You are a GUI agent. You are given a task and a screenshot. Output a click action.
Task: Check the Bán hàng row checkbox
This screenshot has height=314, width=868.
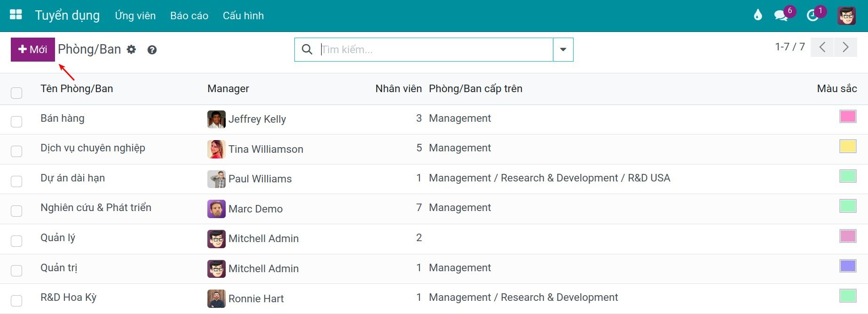pos(16,122)
